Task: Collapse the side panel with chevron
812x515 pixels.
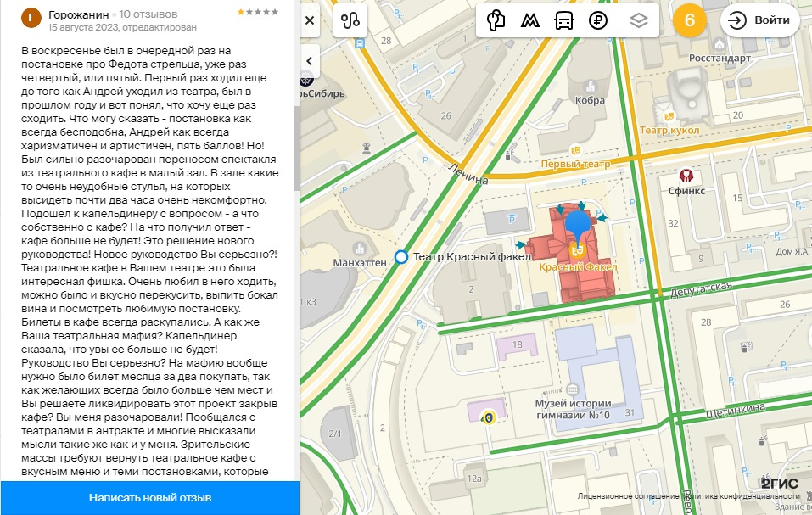Action: [x=309, y=61]
